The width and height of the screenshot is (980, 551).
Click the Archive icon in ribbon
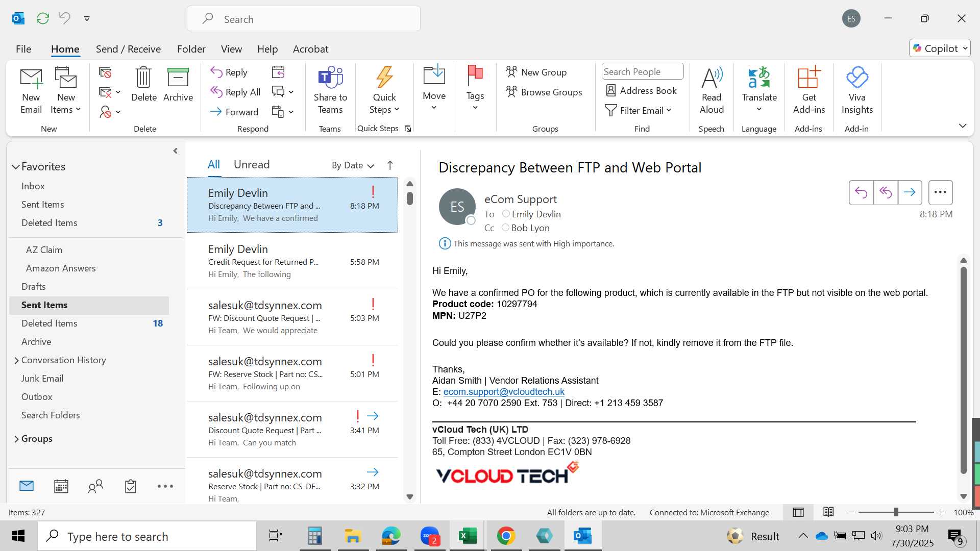coord(178,78)
